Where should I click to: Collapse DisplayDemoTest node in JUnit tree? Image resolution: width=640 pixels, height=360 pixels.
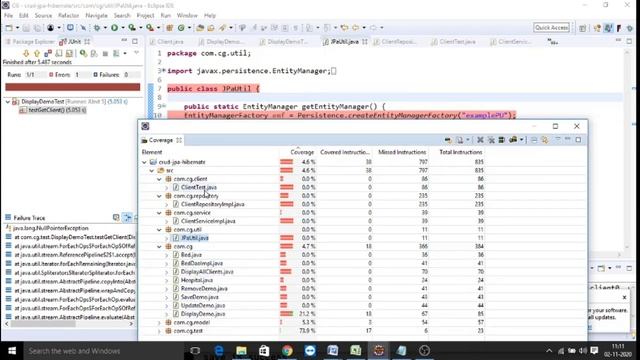coord(8,101)
